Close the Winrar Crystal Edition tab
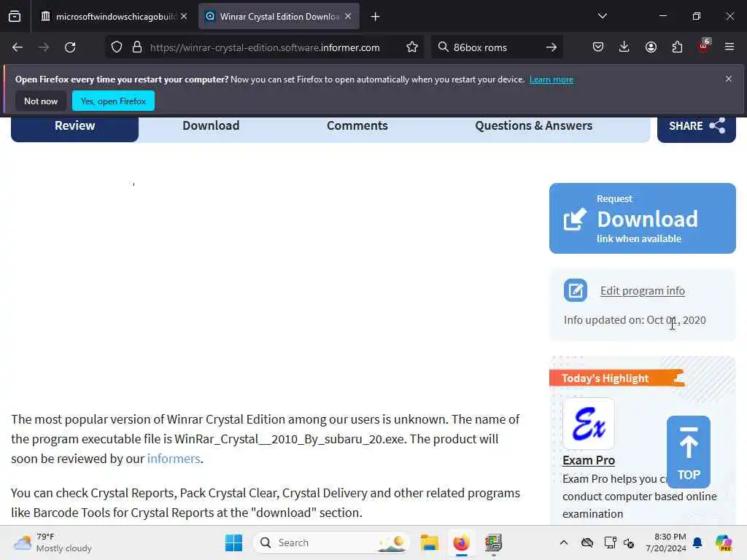This screenshot has height=560, width=747. coord(348,16)
